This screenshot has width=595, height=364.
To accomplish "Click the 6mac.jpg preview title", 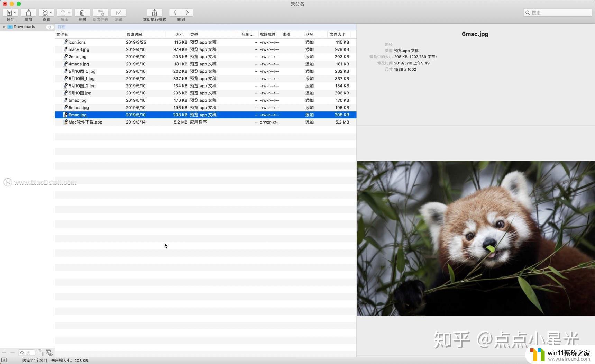I will pos(475,34).
